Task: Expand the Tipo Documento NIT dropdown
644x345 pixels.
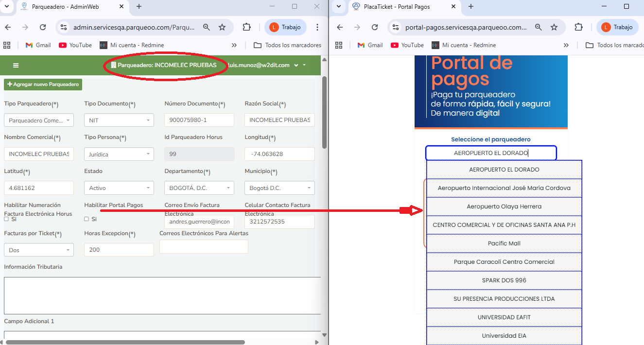Action: (119, 120)
